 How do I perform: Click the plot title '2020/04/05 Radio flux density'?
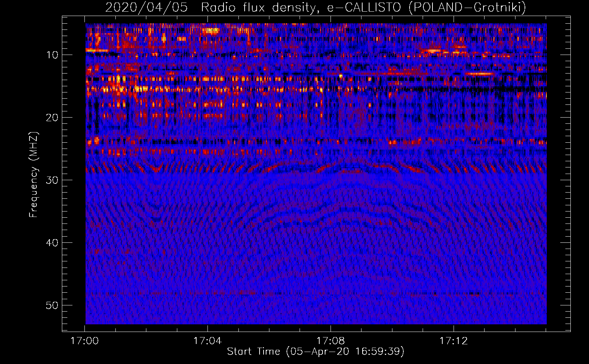[315, 7]
